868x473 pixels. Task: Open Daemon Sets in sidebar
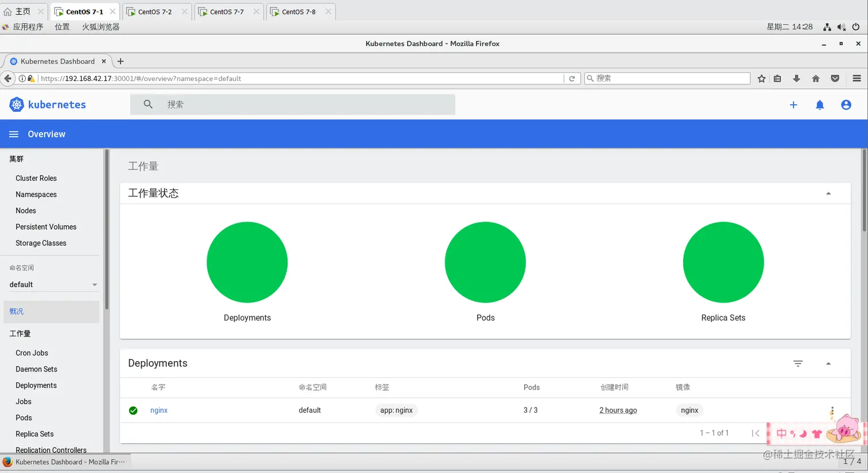click(36, 369)
